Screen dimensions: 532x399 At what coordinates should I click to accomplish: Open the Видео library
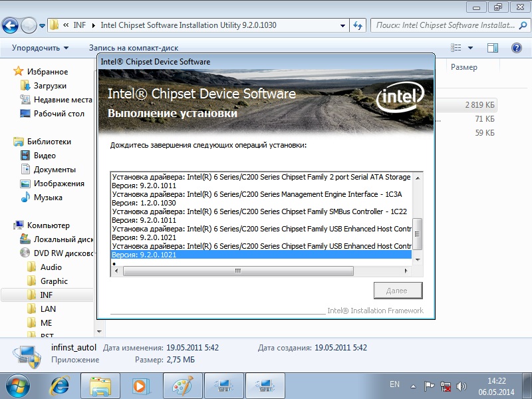tap(45, 156)
